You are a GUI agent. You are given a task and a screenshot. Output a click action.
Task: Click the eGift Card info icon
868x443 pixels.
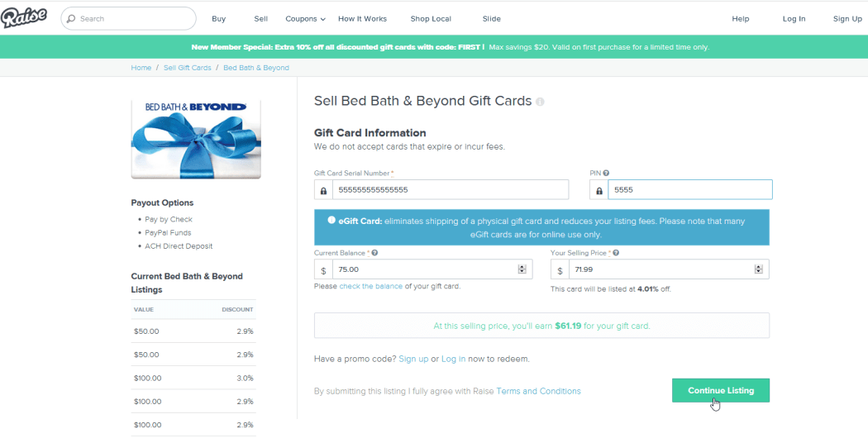pos(331,221)
